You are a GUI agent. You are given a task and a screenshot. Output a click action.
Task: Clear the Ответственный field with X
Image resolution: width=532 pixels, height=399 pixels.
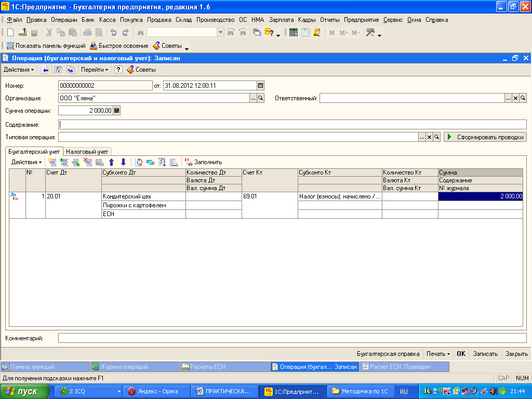pos(515,98)
